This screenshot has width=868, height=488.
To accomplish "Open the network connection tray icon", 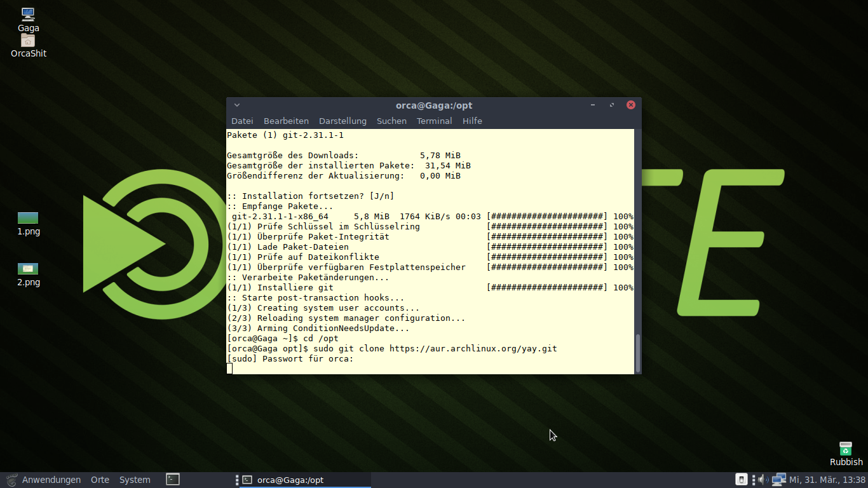I will pos(778,480).
